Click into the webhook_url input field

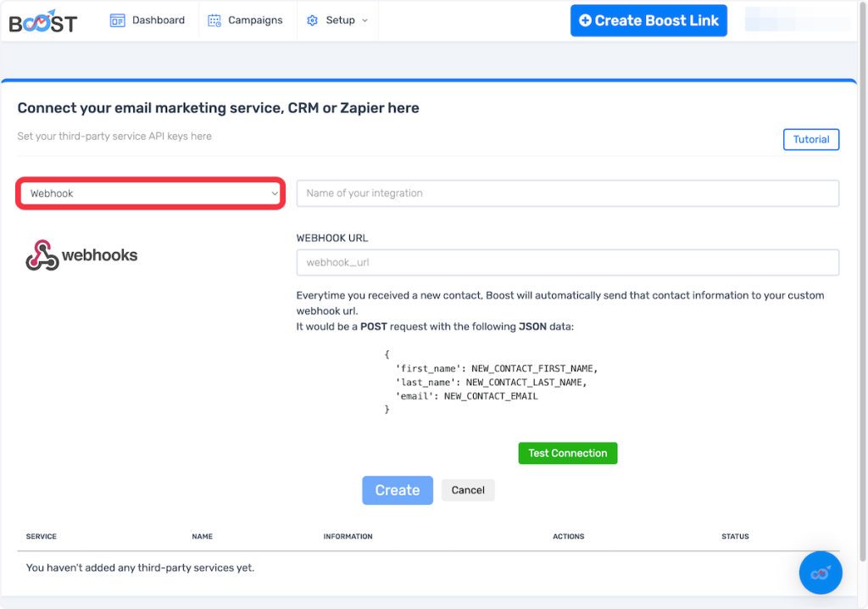click(567, 263)
